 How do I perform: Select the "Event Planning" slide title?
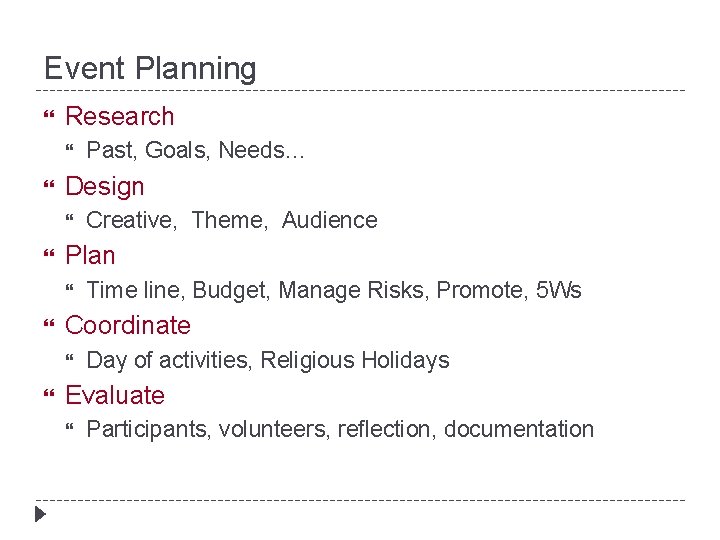tap(150, 69)
